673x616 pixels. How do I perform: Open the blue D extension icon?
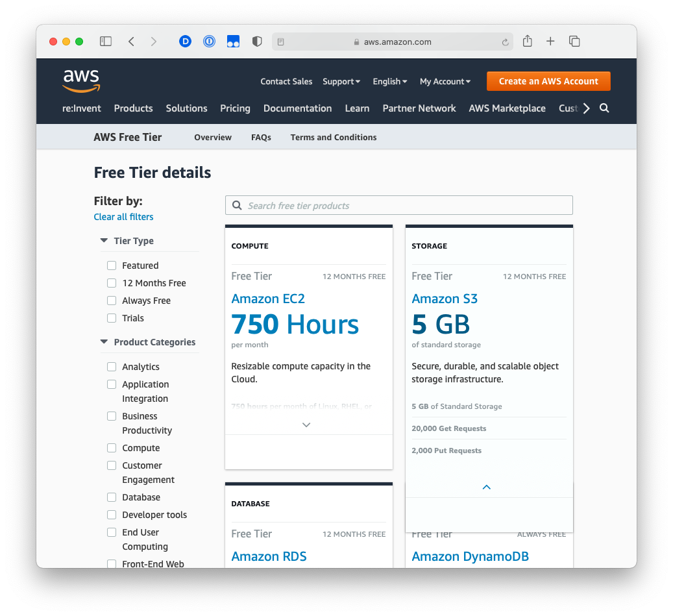tap(185, 41)
